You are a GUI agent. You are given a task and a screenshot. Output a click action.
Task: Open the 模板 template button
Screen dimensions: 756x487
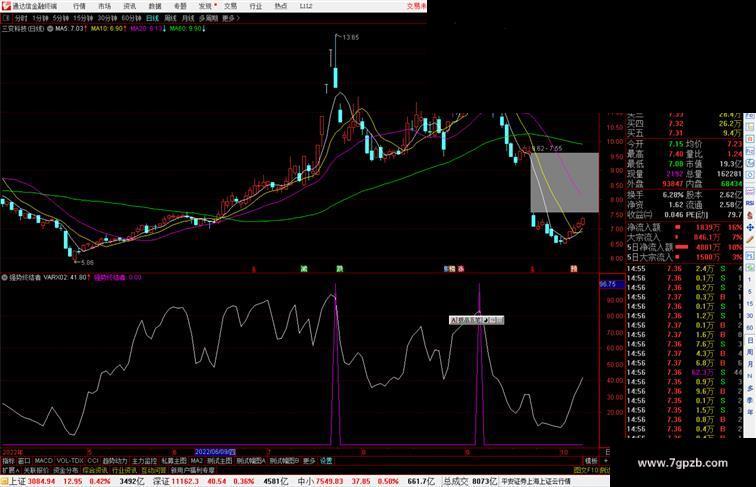[591, 461]
